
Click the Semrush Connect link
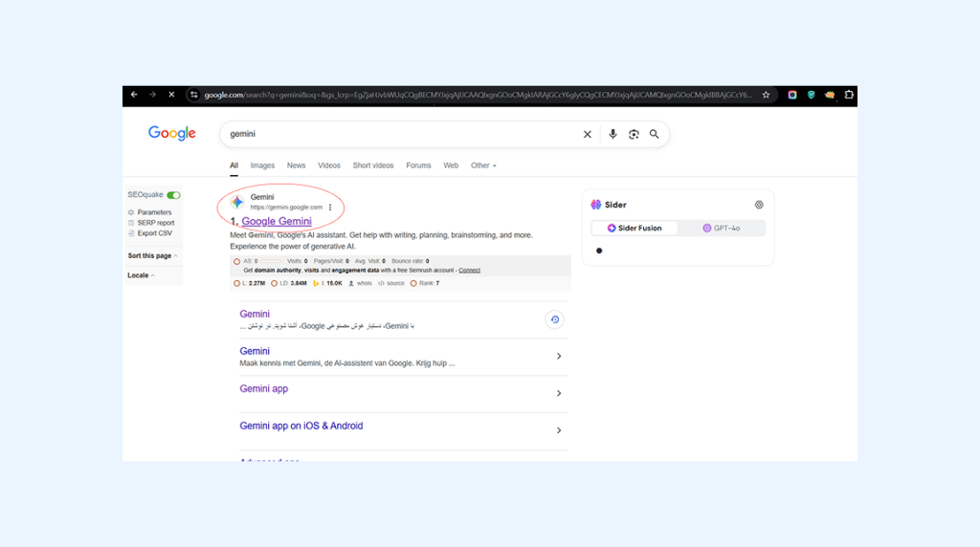tap(469, 271)
